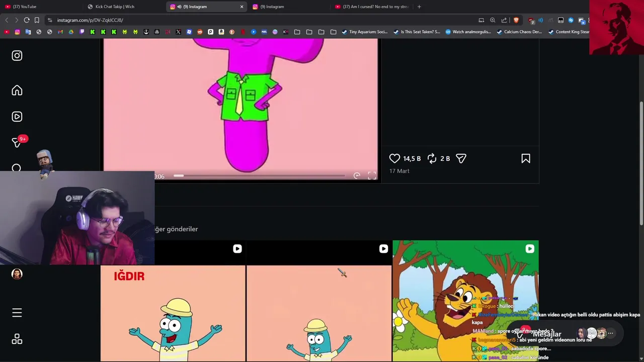Image resolution: width=644 pixels, height=362 pixels.
Task: Share the post via paper plane icon
Action: point(461,158)
